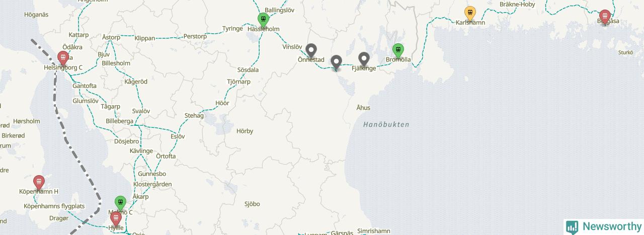Click the Åhus town label
Viewport: 644px width, 235px height.
click(363, 108)
